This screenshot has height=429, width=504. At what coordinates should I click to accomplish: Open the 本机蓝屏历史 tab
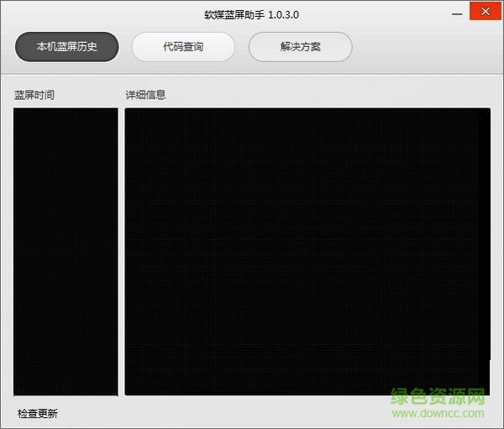[66, 46]
